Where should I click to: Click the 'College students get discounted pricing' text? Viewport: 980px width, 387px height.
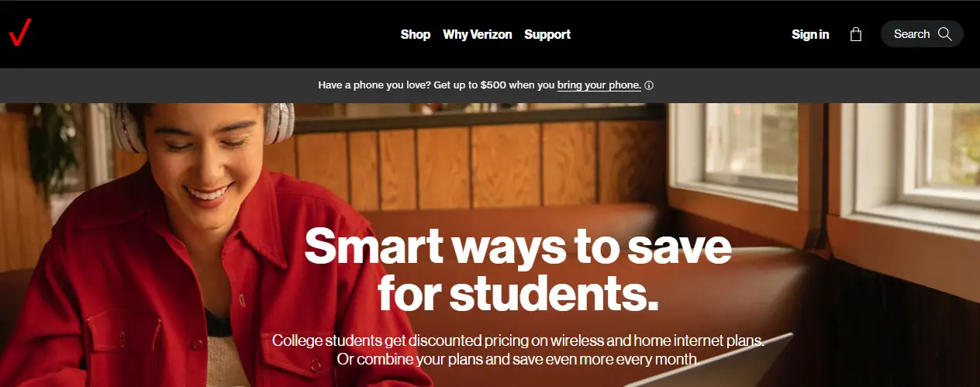518,340
